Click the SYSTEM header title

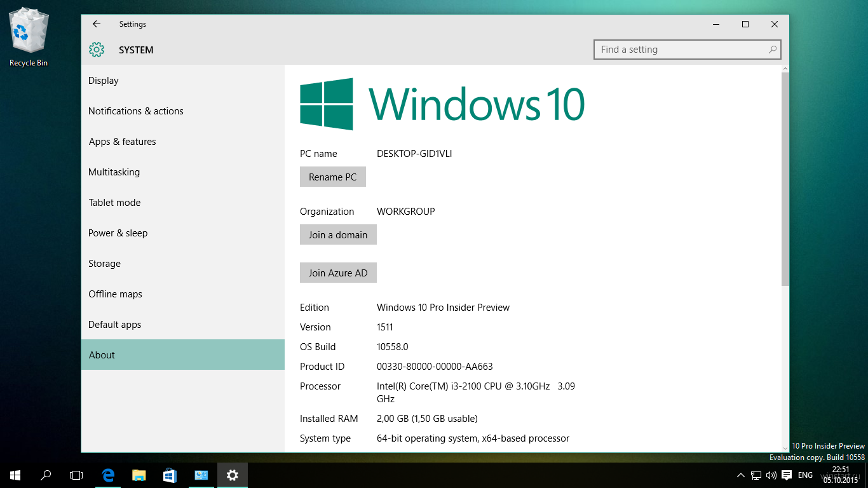(136, 50)
